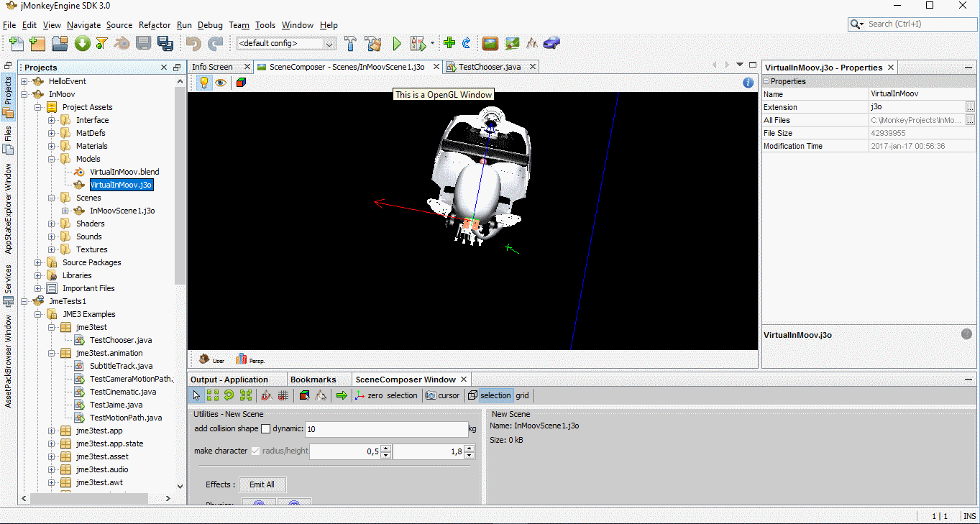This screenshot has width=980, height=524.
Task: Increase the radius 0,5 spinner value
Action: (385, 448)
